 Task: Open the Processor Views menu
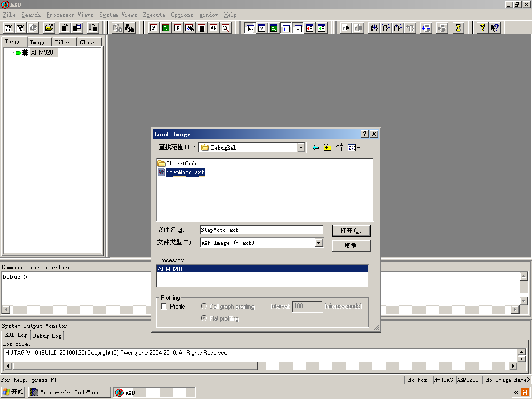click(70, 15)
